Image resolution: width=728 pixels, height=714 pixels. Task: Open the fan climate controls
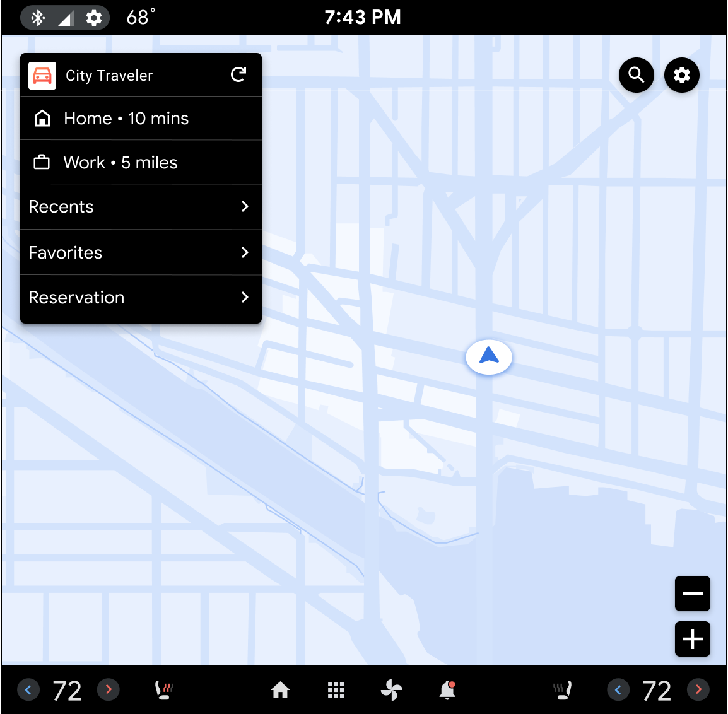pyautogui.click(x=391, y=690)
